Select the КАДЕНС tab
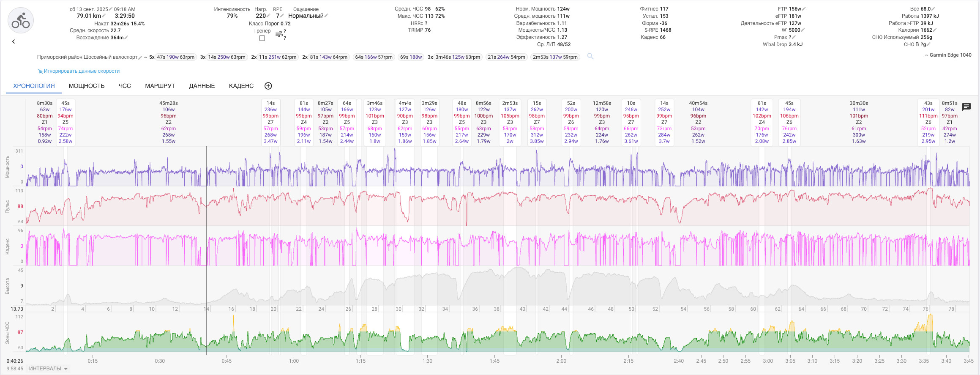 coord(241,86)
